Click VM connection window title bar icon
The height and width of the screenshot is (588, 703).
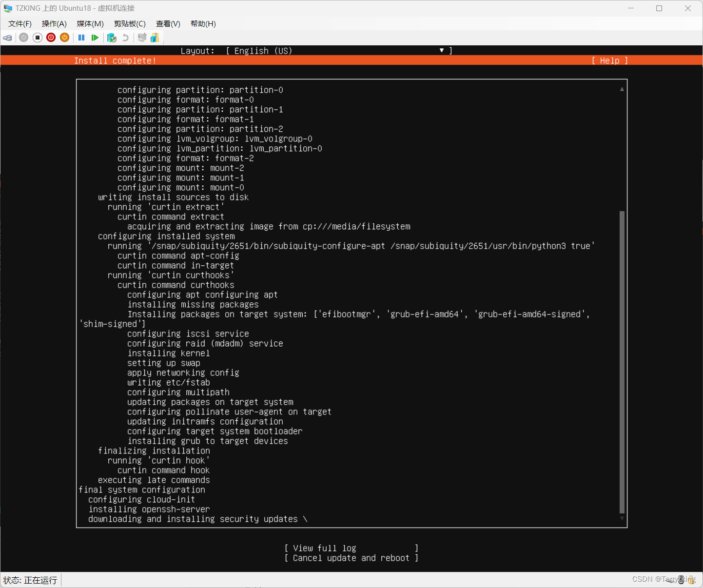coord(8,8)
